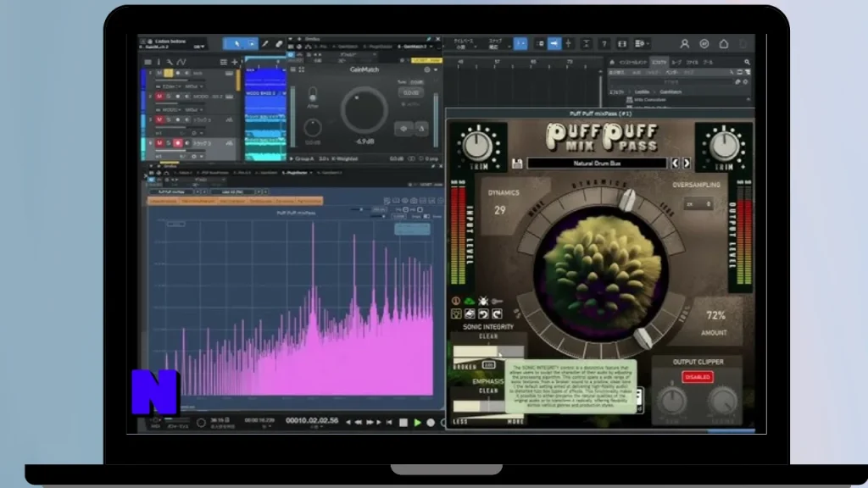Screen dimensions: 868x488
Task: Click the green cloud icon in Puff Puff
Action: [469, 302]
